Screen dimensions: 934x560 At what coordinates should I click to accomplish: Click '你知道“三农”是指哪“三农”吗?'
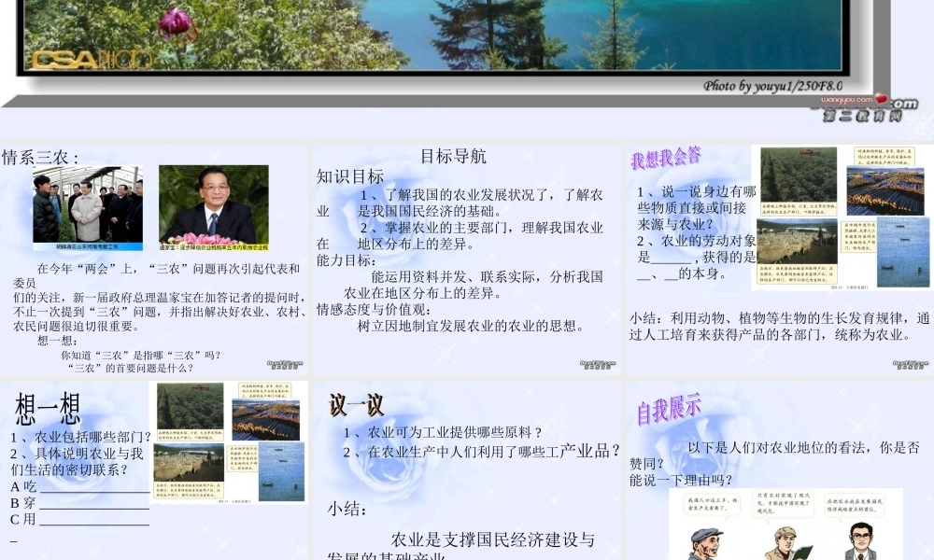(141, 356)
